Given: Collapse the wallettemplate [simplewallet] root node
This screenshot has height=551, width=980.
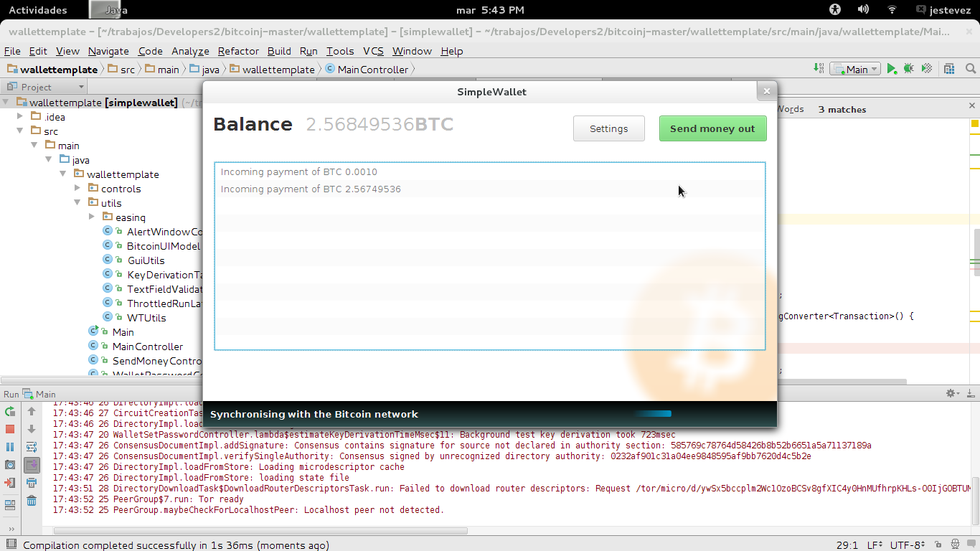Looking at the screenshot, I should (x=6, y=103).
